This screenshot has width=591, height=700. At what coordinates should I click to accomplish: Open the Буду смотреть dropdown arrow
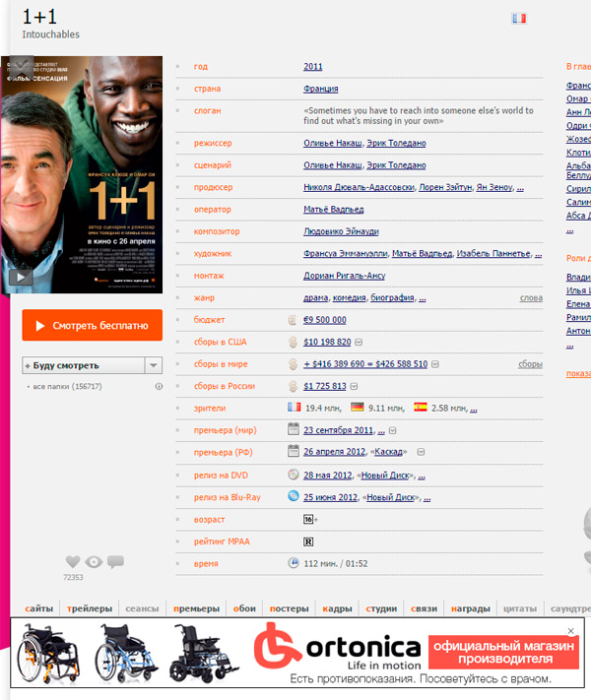(x=153, y=365)
